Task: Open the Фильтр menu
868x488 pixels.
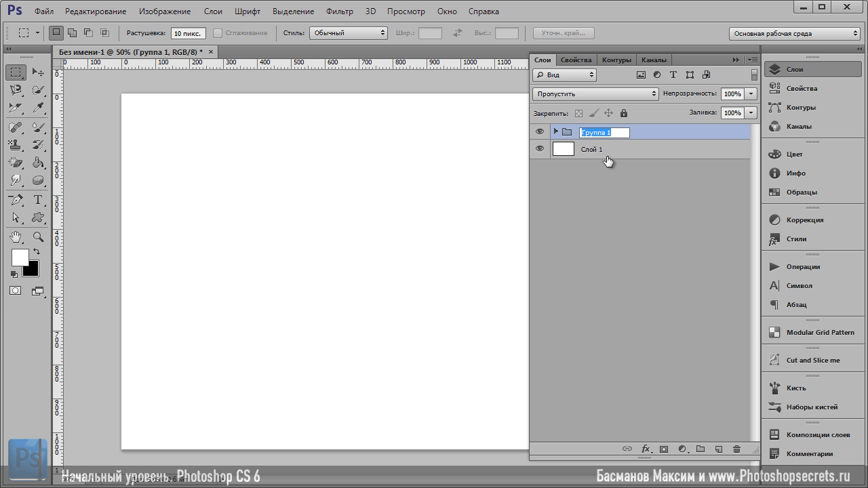Action: (339, 12)
